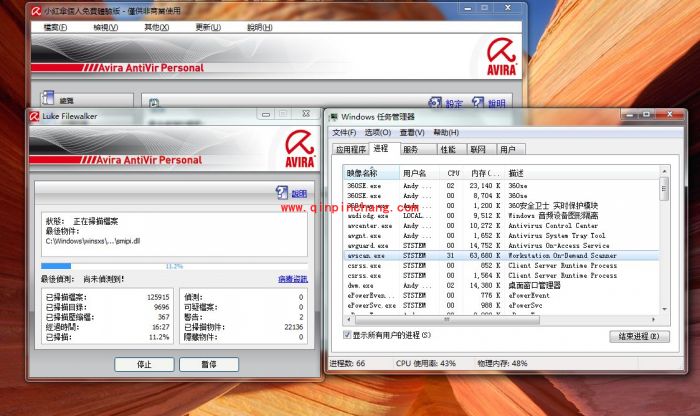Screen dimensions: 700x416
Task: Open the 查看(V) menu in Task Manager
Action: coord(411,132)
